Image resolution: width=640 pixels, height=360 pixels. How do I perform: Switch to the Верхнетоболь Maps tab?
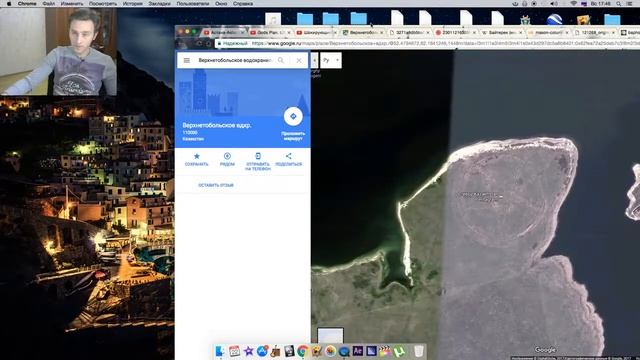[363, 32]
